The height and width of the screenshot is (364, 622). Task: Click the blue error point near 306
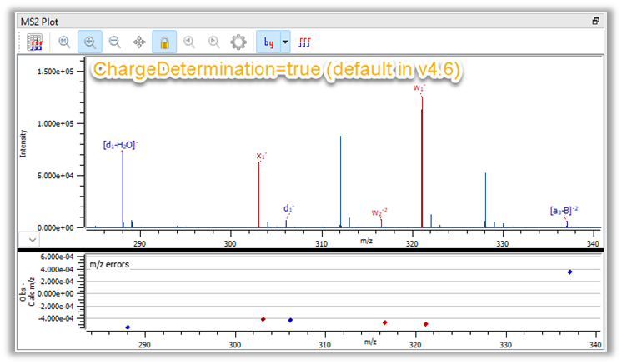coord(290,320)
